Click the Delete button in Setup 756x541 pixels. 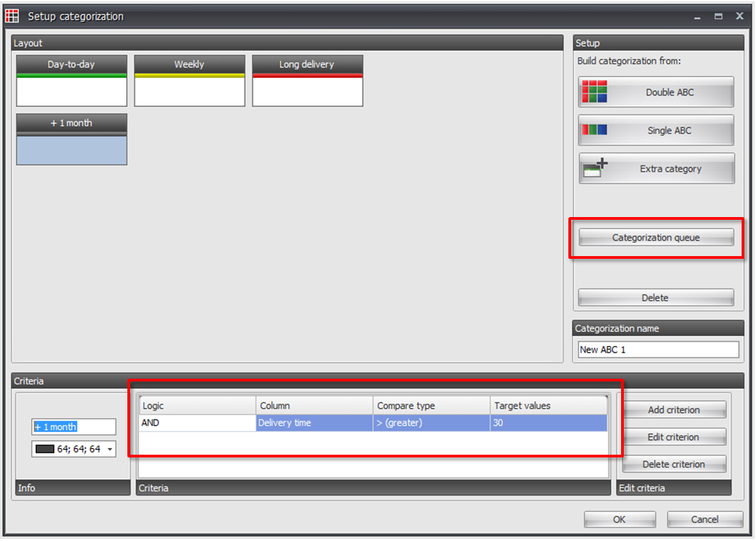pos(656,297)
